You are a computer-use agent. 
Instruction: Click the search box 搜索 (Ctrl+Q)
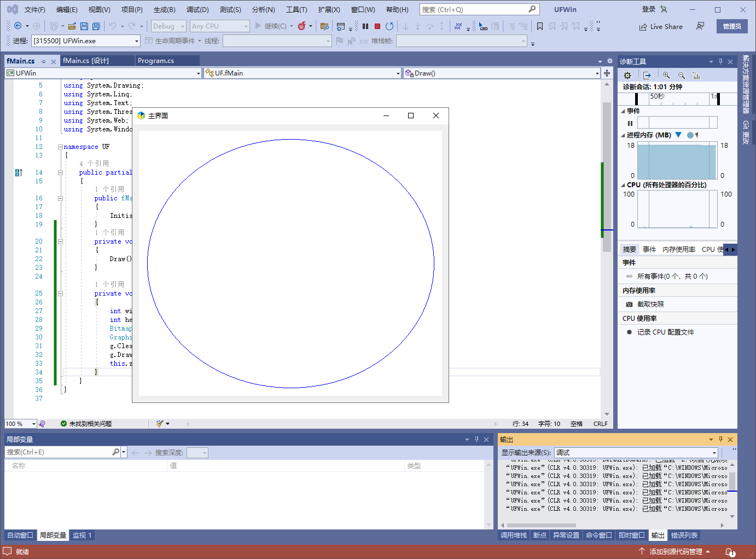pos(480,9)
